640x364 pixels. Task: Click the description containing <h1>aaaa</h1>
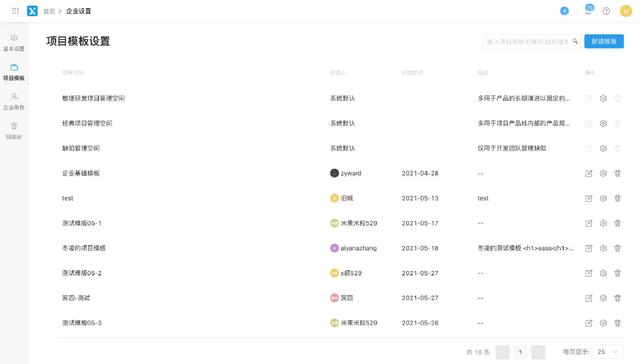(526, 248)
